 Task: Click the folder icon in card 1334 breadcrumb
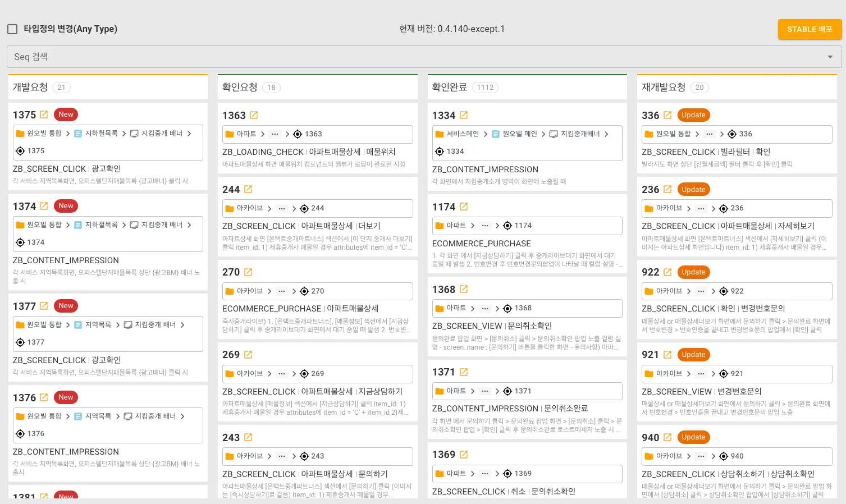440,134
